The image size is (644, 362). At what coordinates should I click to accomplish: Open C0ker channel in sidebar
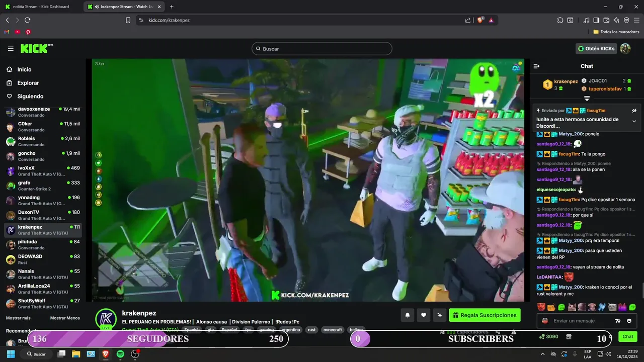(42, 127)
